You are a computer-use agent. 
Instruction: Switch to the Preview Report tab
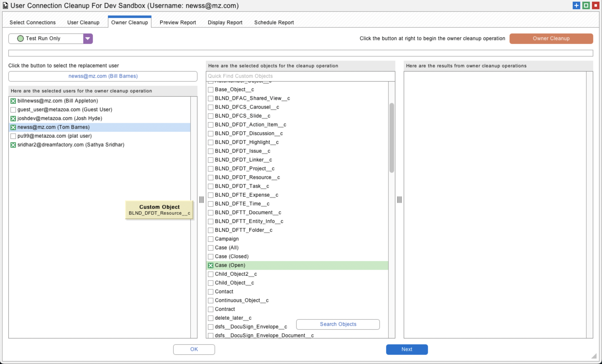coord(178,22)
